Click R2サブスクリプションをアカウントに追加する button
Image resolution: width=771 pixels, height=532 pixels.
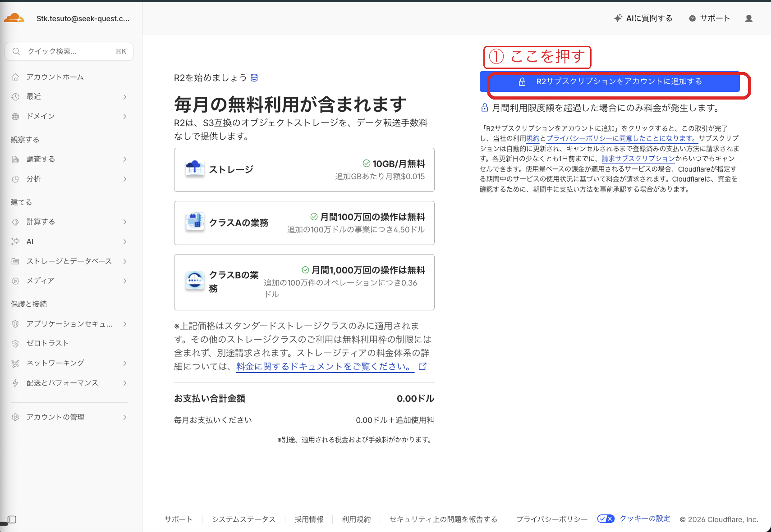(x=610, y=82)
